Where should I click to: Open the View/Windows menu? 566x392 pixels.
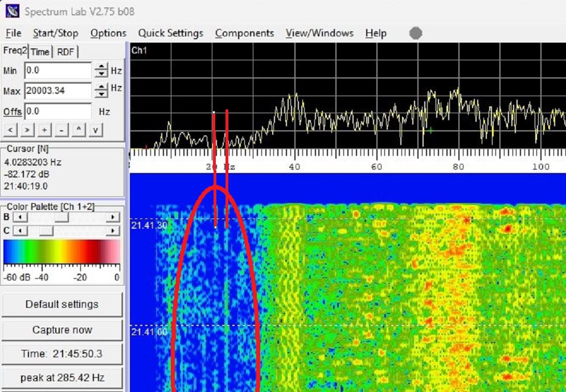click(x=319, y=33)
